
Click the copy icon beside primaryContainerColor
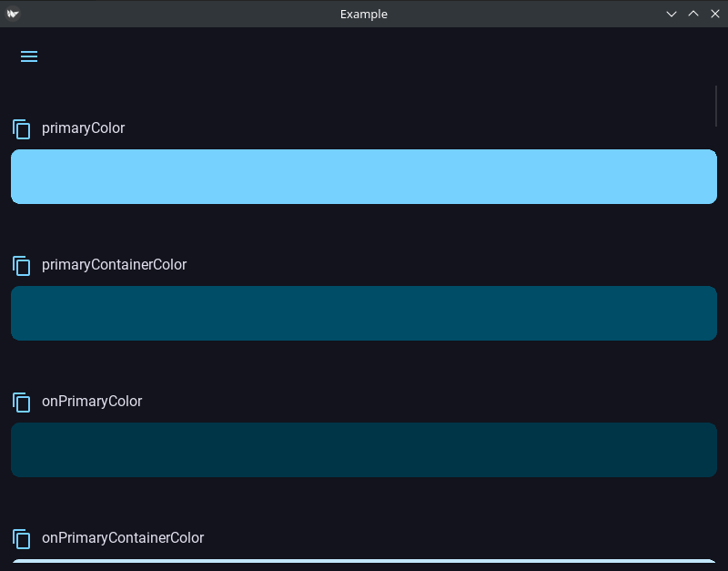pos(21,266)
